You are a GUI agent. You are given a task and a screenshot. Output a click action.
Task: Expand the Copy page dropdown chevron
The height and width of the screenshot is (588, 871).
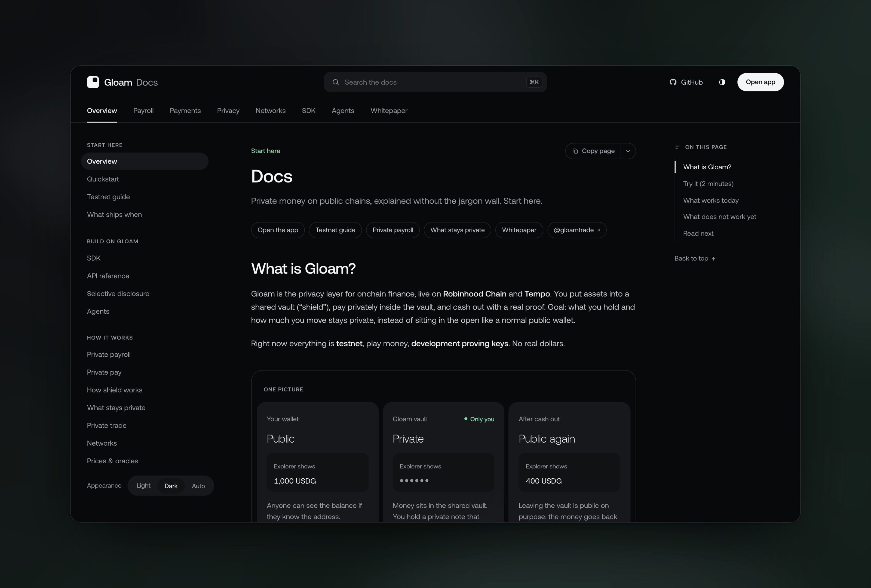628,151
